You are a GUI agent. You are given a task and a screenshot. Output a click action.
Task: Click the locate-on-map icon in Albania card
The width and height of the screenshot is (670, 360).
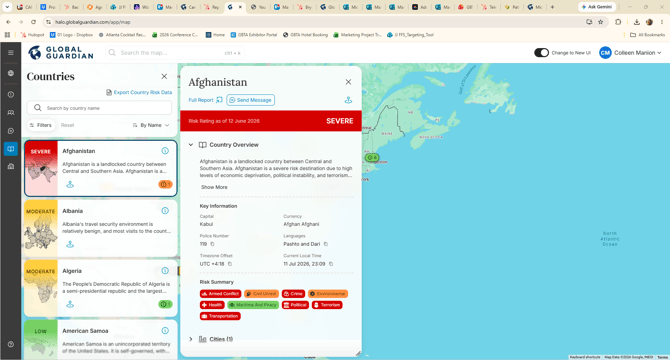click(x=70, y=244)
